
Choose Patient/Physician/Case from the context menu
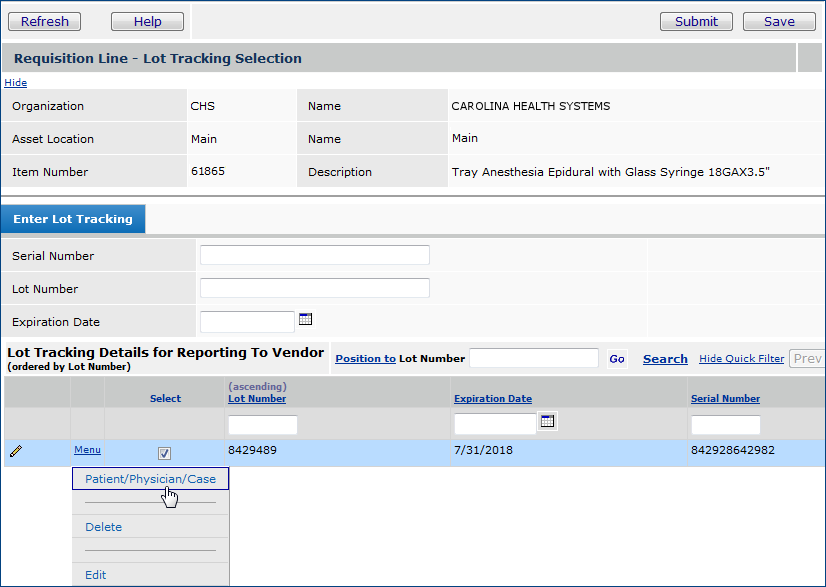150,479
